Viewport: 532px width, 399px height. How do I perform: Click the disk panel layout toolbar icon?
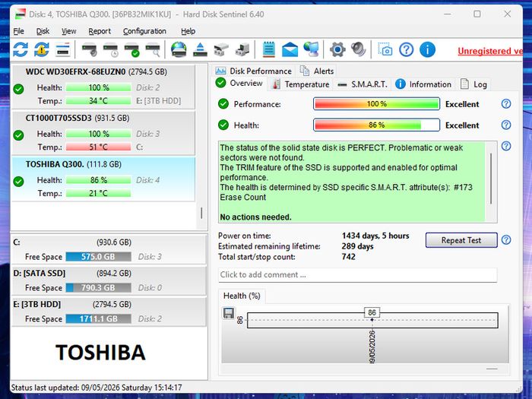click(x=63, y=50)
